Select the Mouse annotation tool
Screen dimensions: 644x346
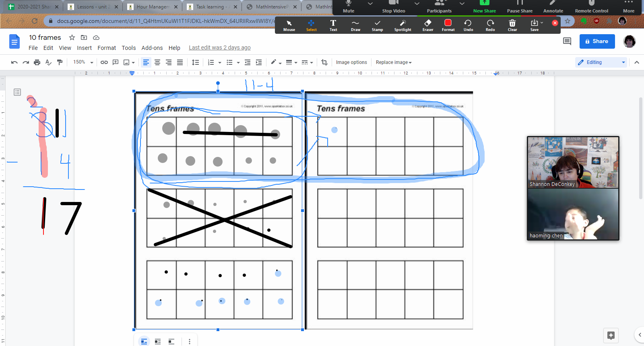[289, 25]
